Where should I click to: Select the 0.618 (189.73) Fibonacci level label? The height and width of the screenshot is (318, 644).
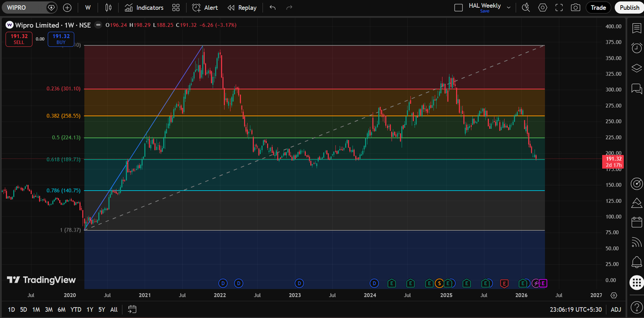63,160
